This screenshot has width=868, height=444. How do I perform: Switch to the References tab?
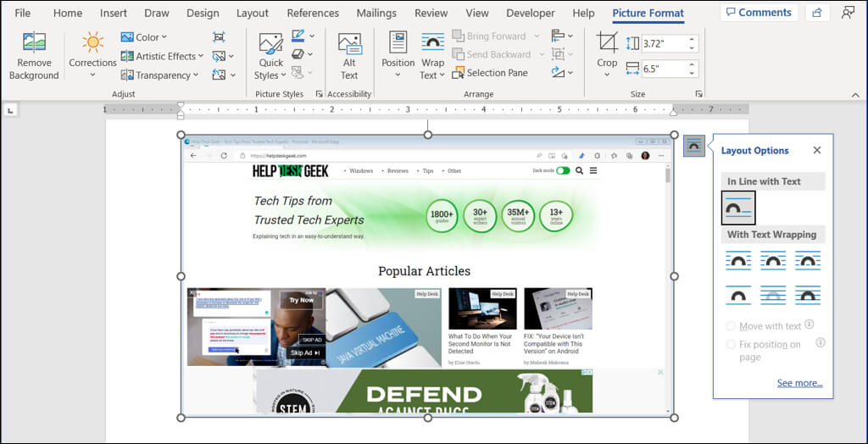(313, 13)
